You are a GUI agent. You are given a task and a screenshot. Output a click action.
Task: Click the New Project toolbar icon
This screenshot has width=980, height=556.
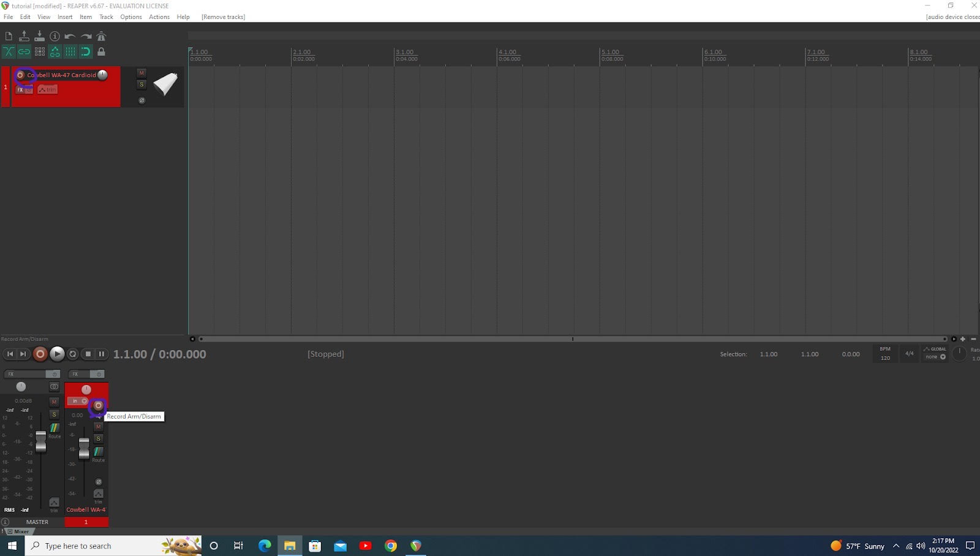click(9, 36)
